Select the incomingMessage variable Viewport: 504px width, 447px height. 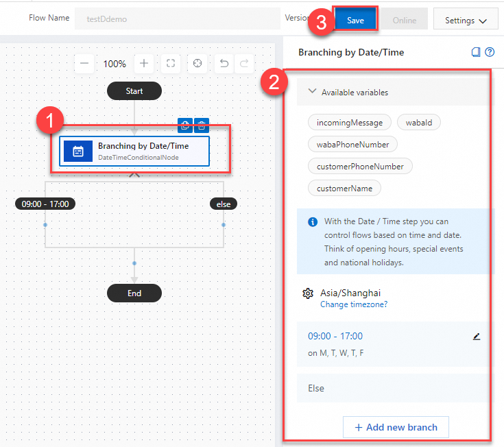[x=350, y=123]
